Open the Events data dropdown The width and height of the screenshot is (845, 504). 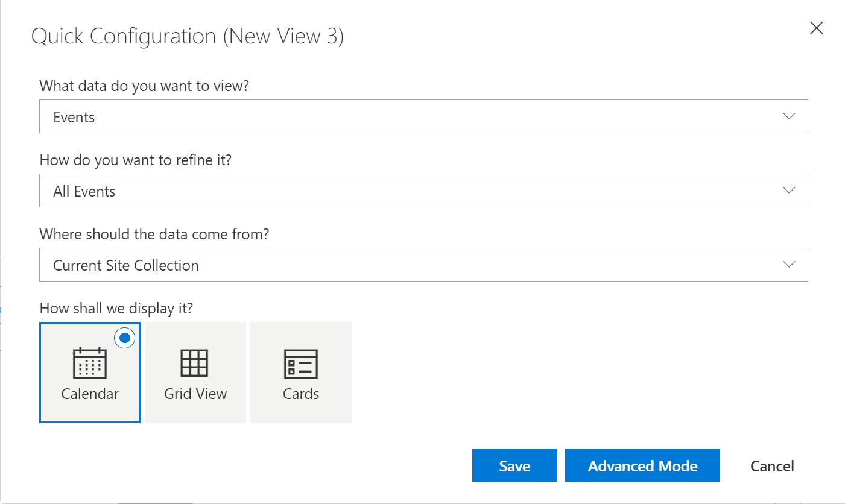tap(423, 117)
